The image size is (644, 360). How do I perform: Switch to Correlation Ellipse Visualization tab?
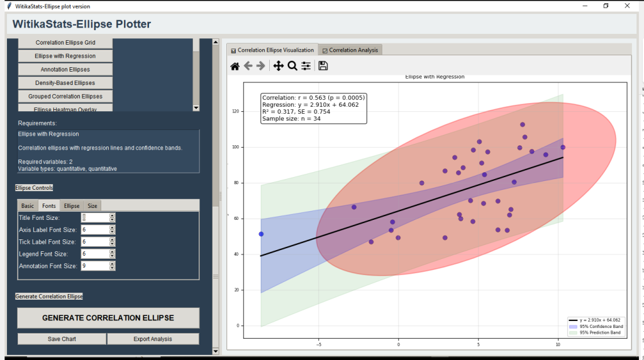pos(272,50)
